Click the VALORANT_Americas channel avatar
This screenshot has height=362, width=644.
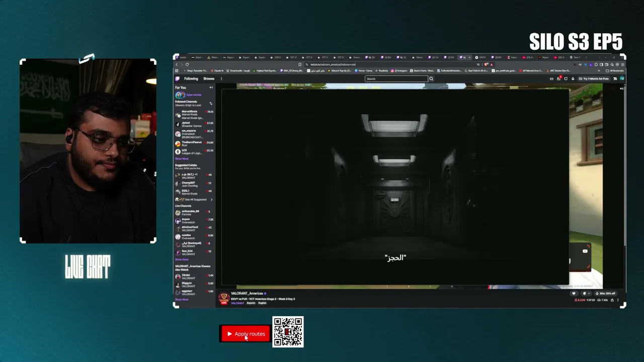(x=224, y=298)
